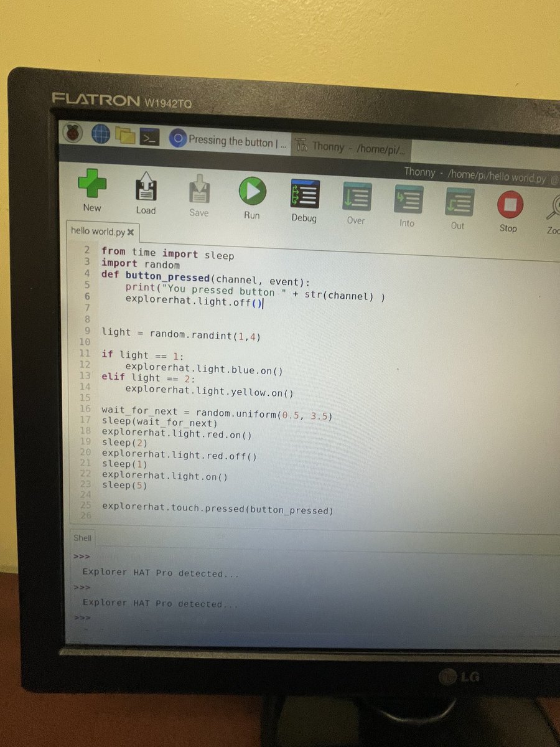The image size is (560, 747).
Task: Click the Shell panel label
Action: [x=82, y=537]
